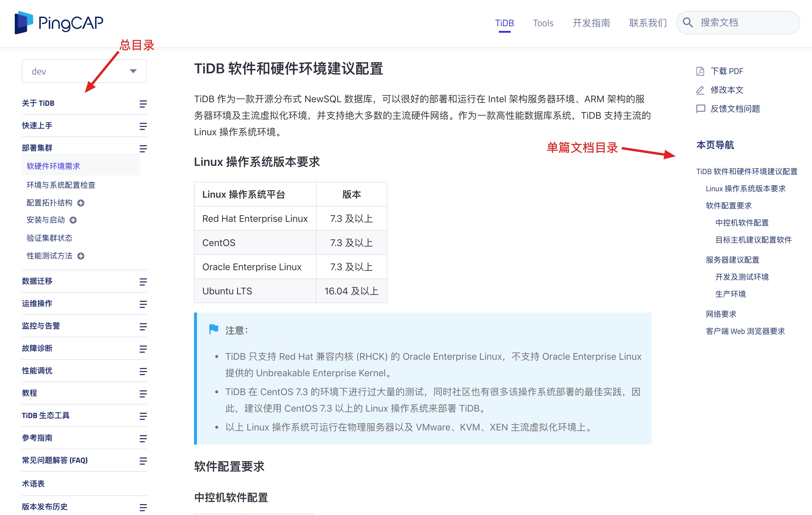Expand 配置拓扑结构 with plus icon
812x515 pixels.
(x=80, y=203)
